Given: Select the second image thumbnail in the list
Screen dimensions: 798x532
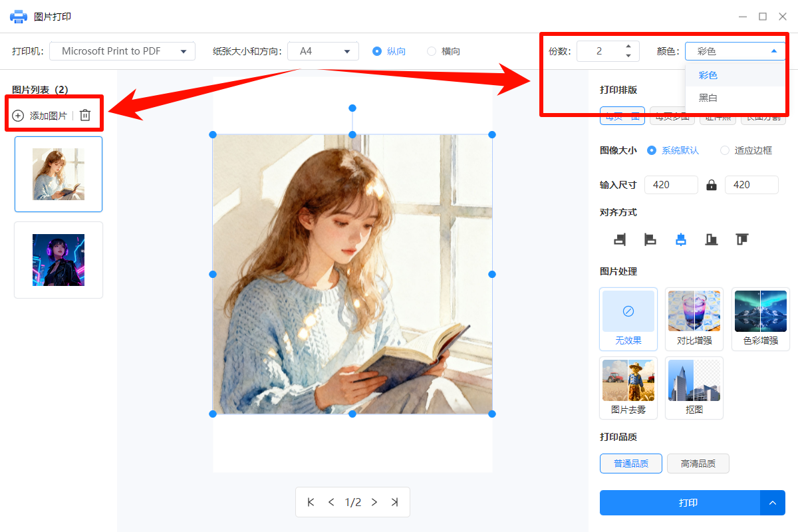Looking at the screenshot, I should (58, 260).
